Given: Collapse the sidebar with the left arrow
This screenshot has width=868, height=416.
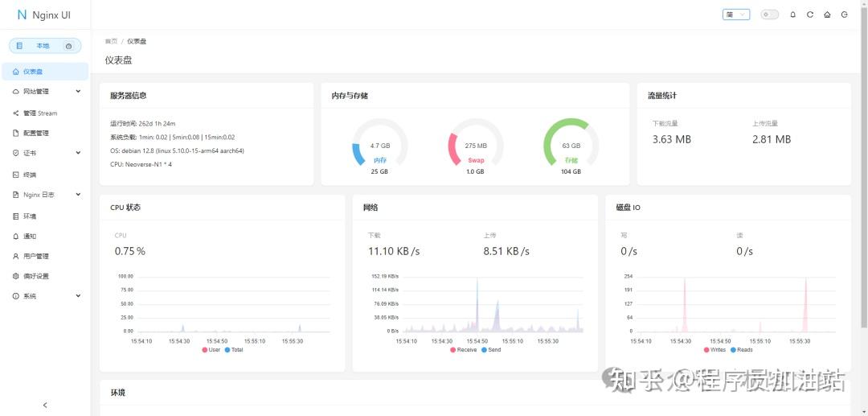Looking at the screenshot, I should coord(45,405).
